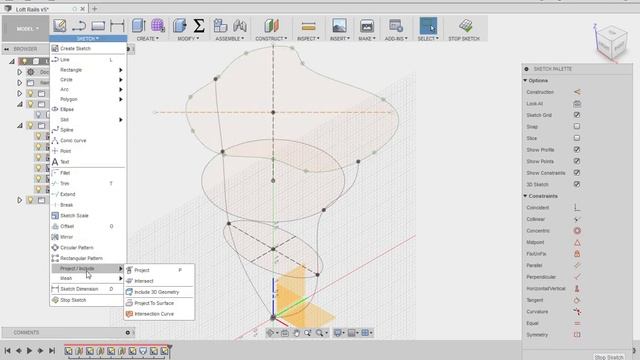Viewport: 640px width, 360px height.
Task: Open the CONSTRUCT dropdown menu
Action: click(x=271, y=38)
